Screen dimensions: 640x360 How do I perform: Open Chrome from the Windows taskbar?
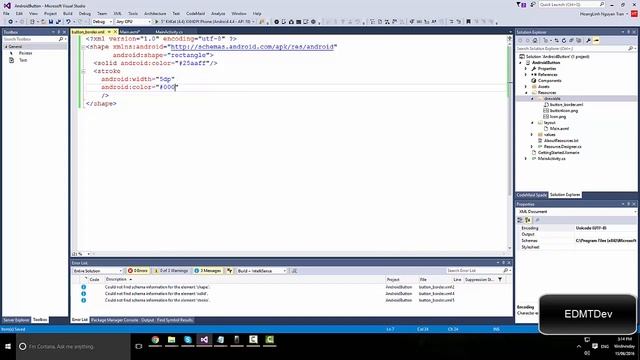[155, 340]
